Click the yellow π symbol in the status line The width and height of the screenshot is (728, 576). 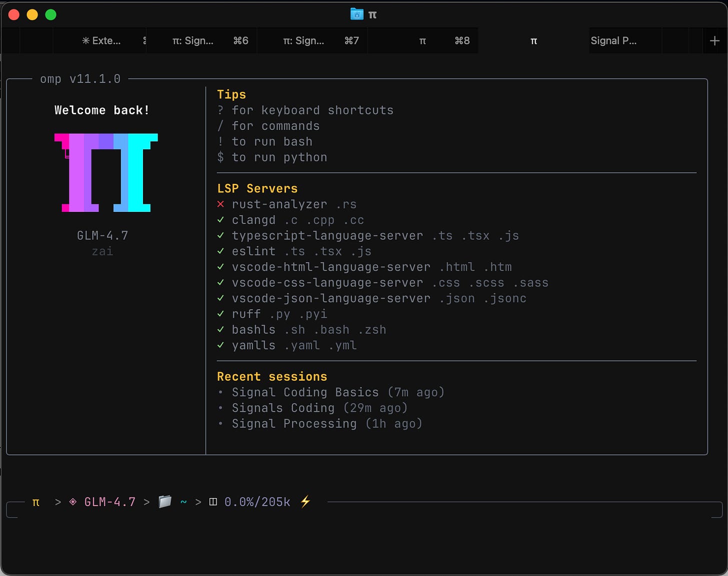click(x=36, y=502)
